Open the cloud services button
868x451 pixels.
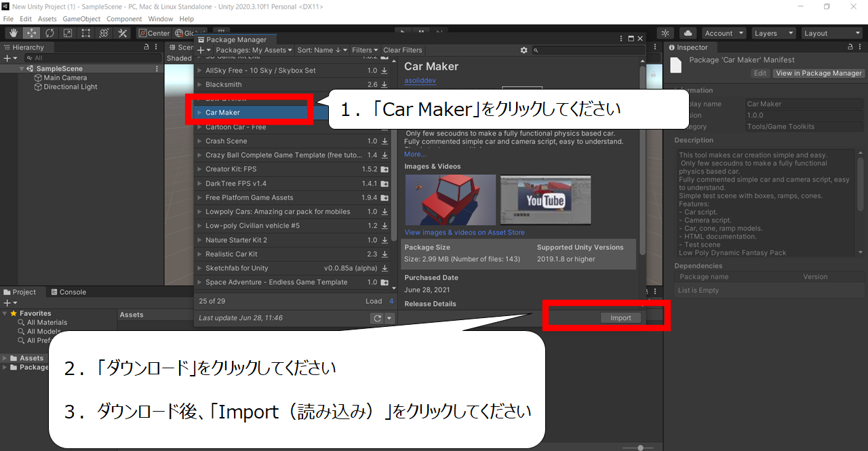tap(688, 33)
